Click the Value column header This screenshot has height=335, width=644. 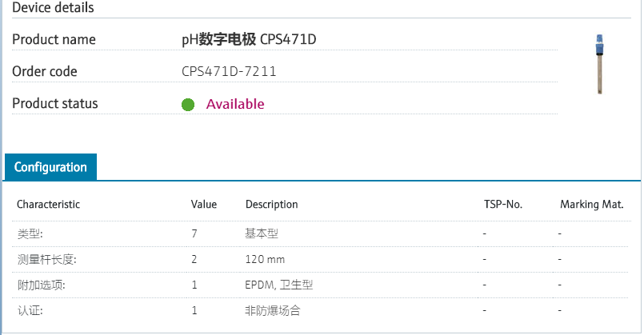coord(204,205)
